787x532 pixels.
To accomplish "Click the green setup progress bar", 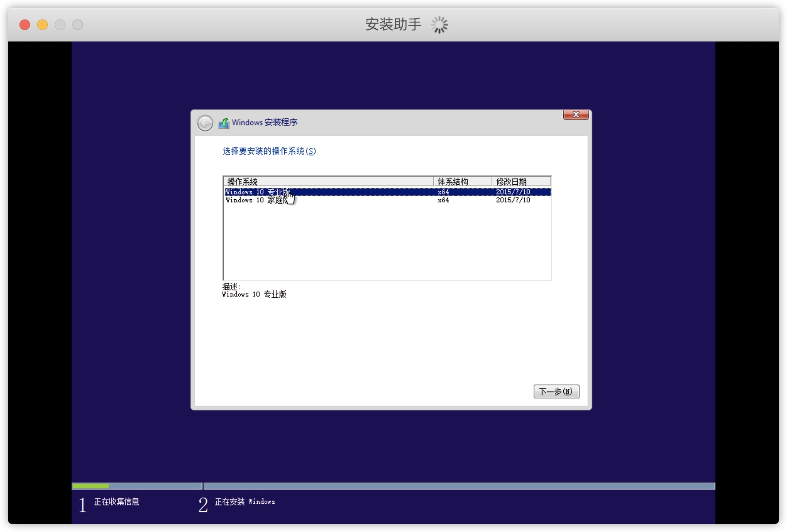I will point(91,486).
